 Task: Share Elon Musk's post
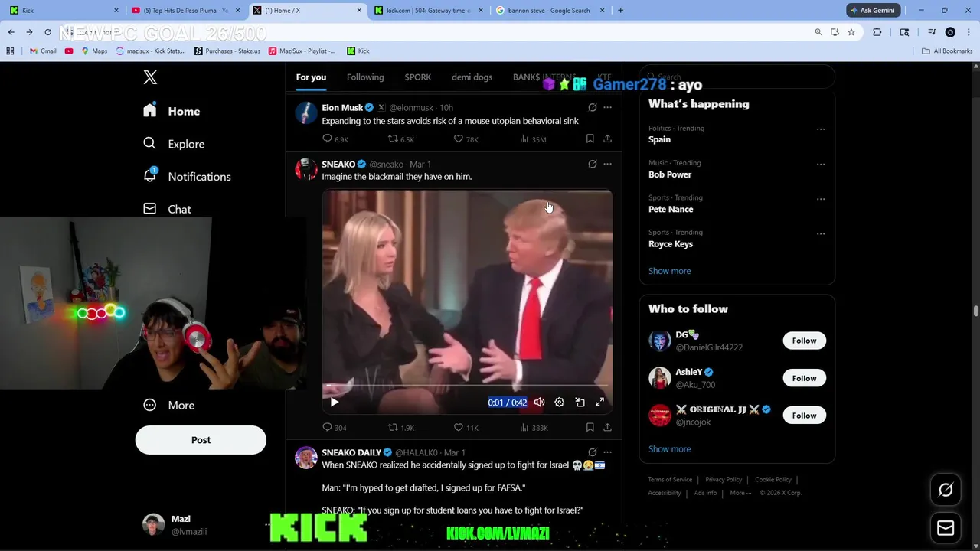607,139
